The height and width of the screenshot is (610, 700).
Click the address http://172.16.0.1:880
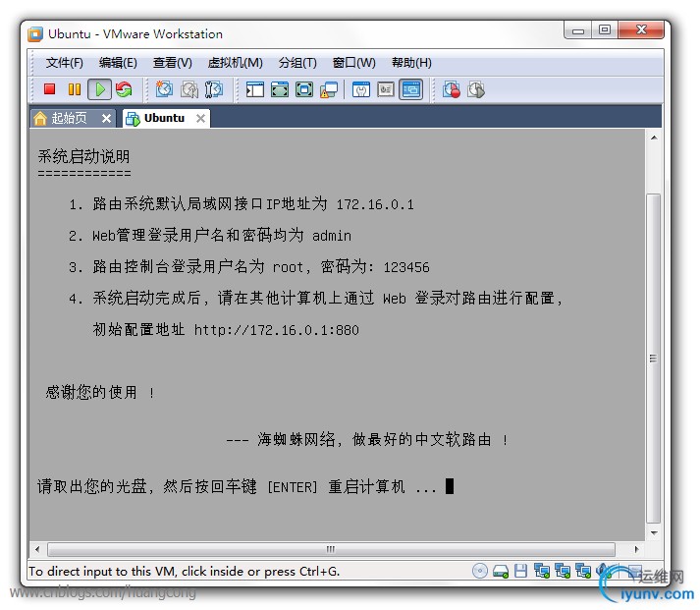click(x=276, y=330)
